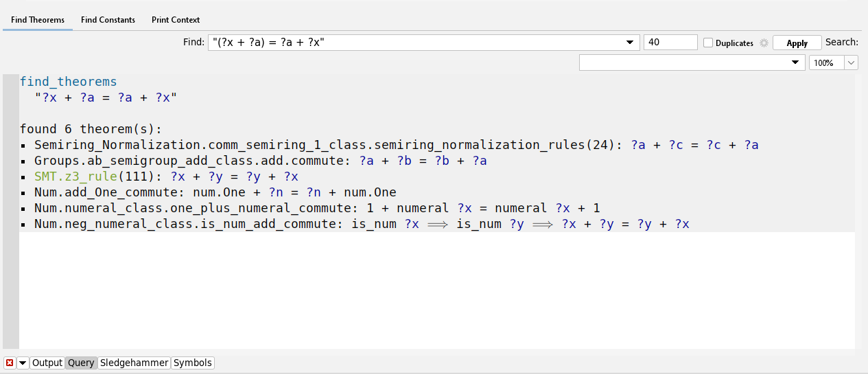Open the dockable window menu triangle
Image resolution: width=868 pixels, height=375 pixels.
23,363
